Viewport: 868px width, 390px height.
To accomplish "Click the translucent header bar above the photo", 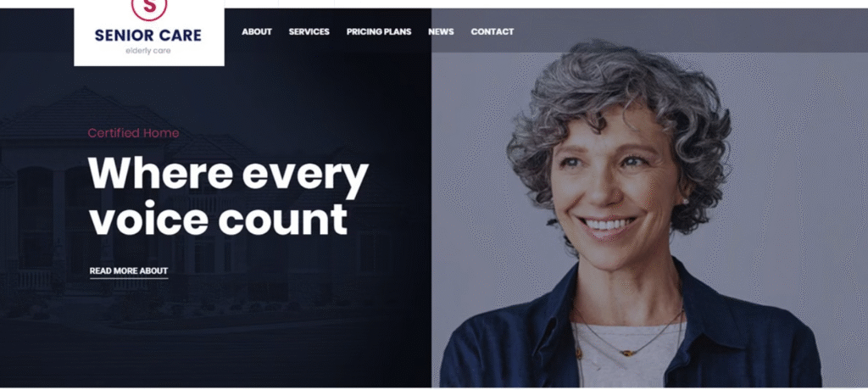I will [649, 30].
